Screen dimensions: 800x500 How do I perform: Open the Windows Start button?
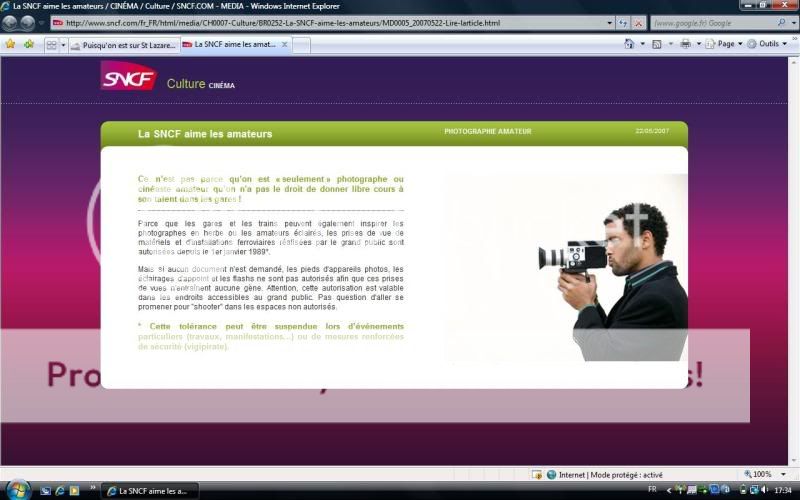(17, 490)
